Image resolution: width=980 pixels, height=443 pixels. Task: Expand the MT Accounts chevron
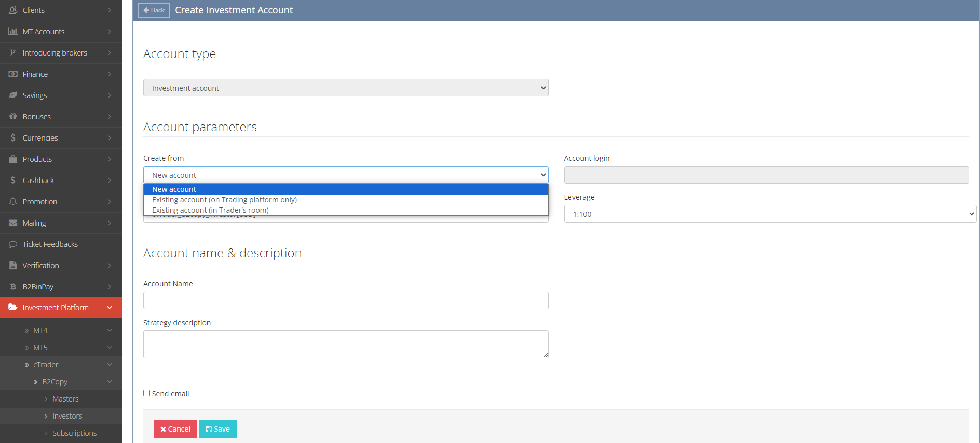[x=110, y=32]
